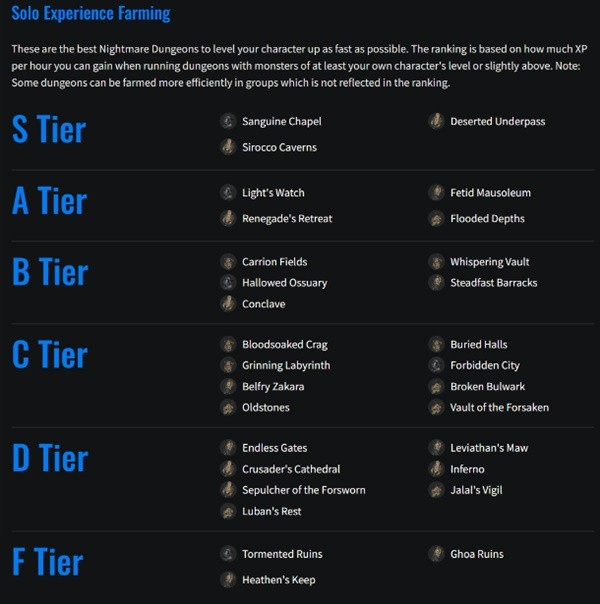The height and width of the screenshot is (604, 600).
Task: Open the Heathen's Keep link
Action: tap(278, 580)
